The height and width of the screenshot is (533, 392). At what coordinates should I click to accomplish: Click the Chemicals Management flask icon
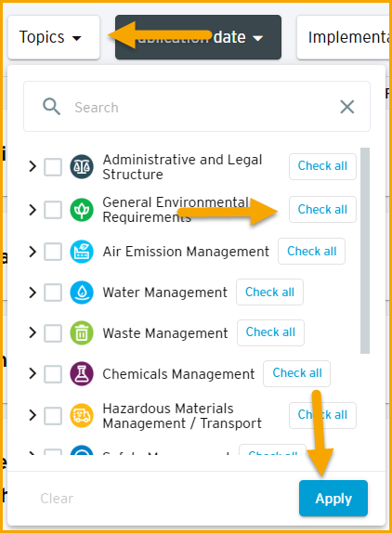click(x=82, y=374)
